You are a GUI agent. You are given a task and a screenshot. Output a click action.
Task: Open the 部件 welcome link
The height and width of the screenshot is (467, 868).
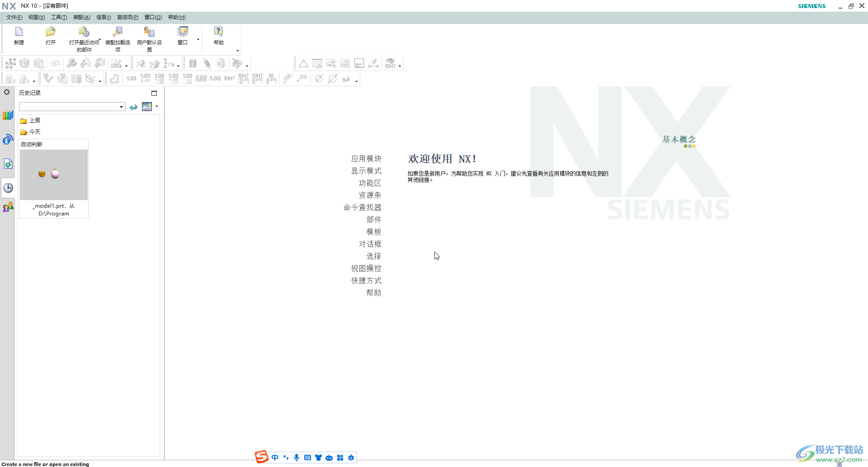coord(374,219)
